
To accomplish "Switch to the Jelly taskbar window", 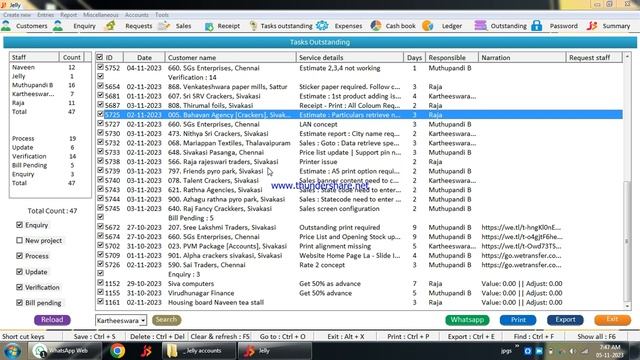I will coord(275,351).
